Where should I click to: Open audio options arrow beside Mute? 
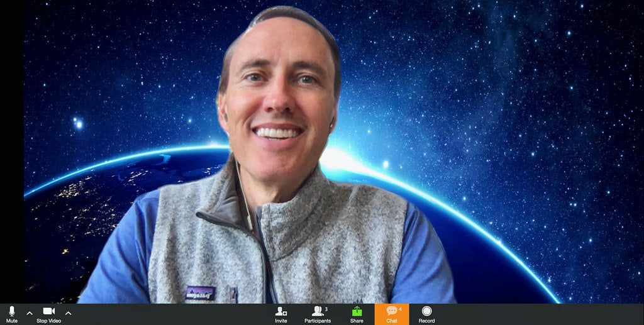tap(30, 313)
